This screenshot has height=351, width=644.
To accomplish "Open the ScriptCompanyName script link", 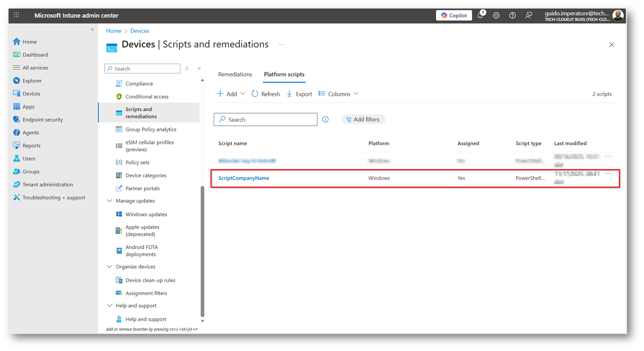I will (244, 178).
